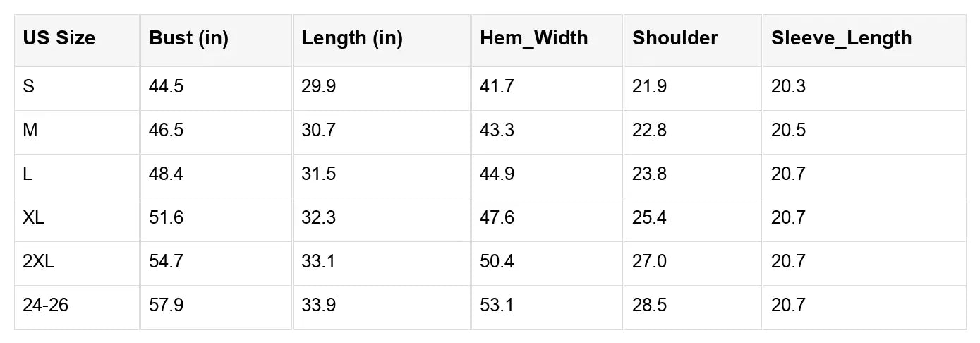Screen dimensions: 980x343
Task: Select the 2XL size cell
Action: pyautogui.click(x=38, y=262)
